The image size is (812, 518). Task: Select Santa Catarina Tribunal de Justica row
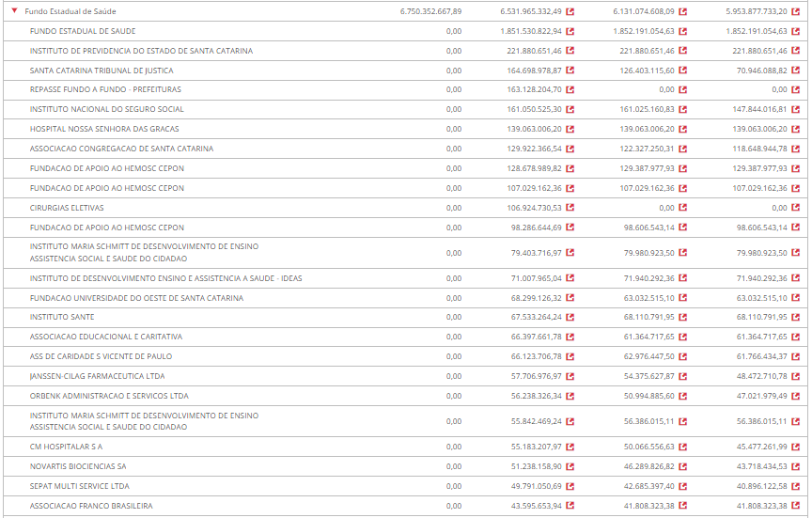coord(101,71)
